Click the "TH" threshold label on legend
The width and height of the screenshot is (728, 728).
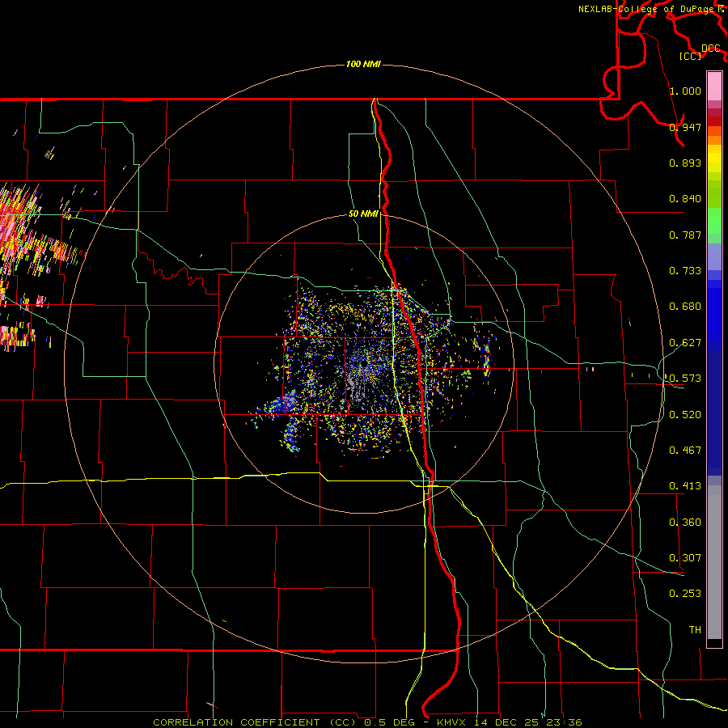[x=695, y=630]
